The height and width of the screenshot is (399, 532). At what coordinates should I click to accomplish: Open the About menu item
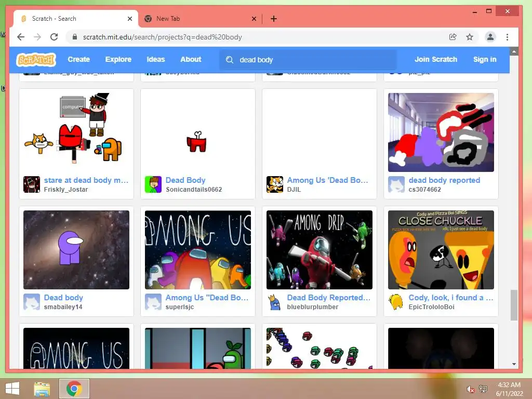pyautogui.click(x=191, y=59)
